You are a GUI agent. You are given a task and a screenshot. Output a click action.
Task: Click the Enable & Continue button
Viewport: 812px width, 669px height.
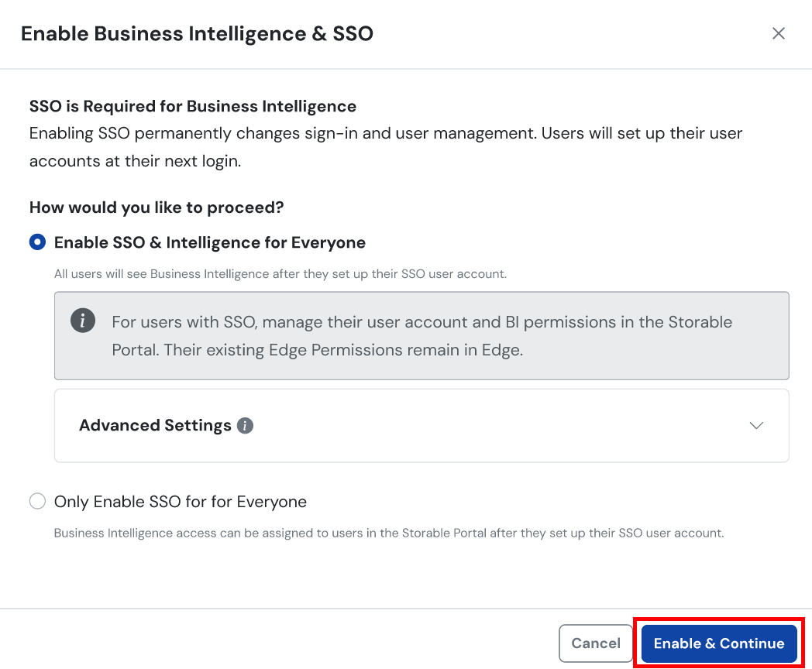point(718,643)
